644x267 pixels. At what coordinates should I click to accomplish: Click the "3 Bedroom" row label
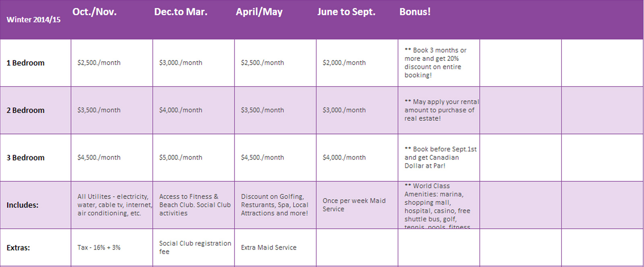(x=26, y=157)
